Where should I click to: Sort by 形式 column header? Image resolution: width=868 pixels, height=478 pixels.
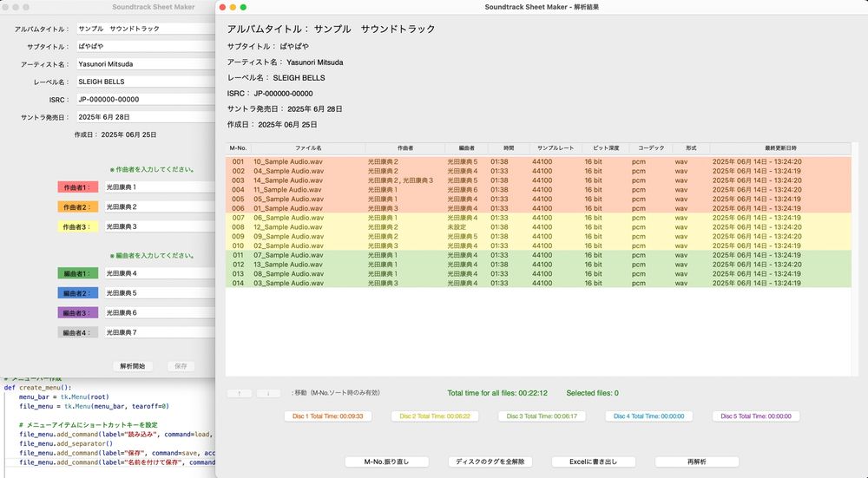pyautogui.click(x=691, y=148)
